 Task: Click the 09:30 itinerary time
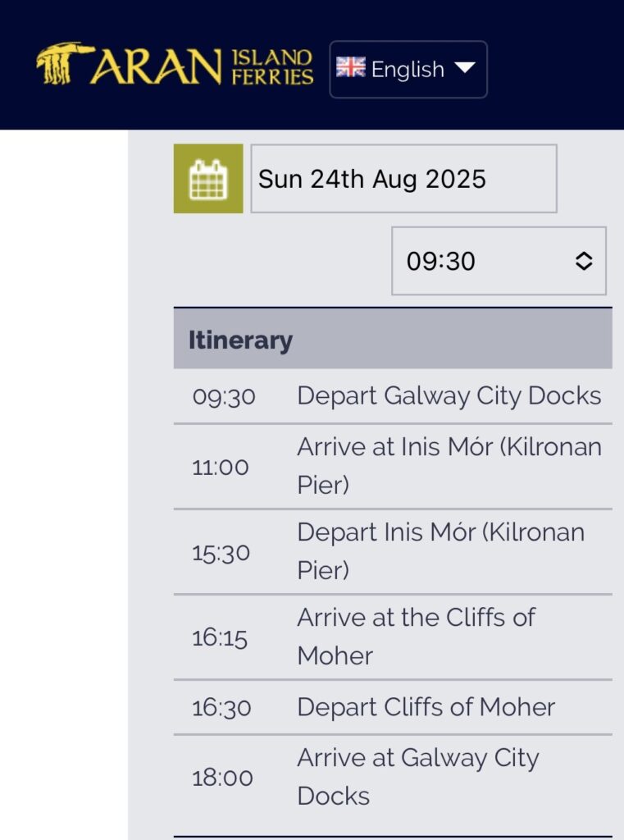coord(224,397)
